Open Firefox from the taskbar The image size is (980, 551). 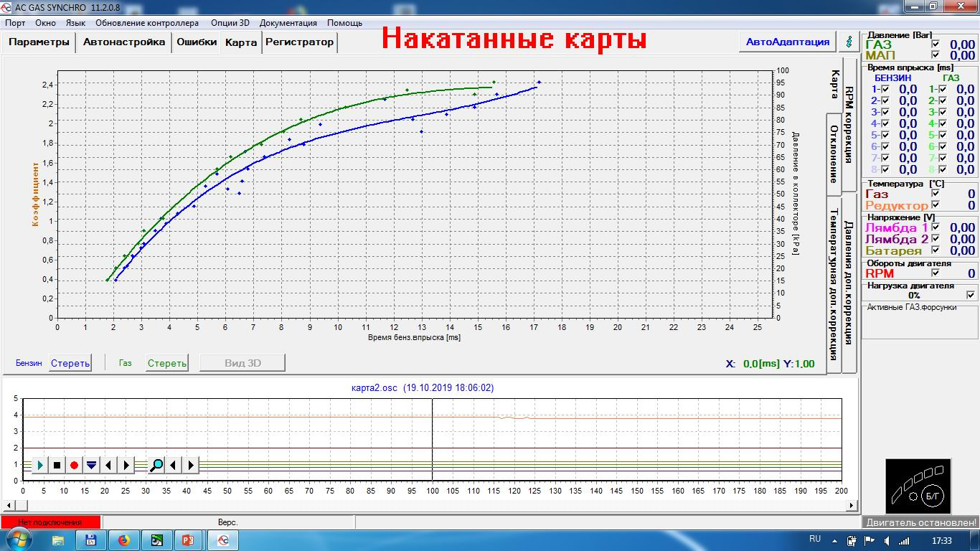124,540
